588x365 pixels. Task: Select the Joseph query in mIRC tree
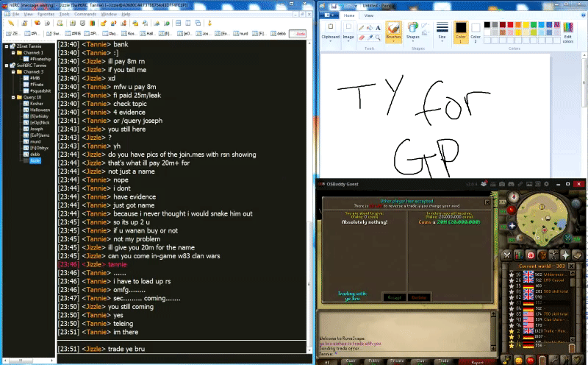[x=36, y=129]
